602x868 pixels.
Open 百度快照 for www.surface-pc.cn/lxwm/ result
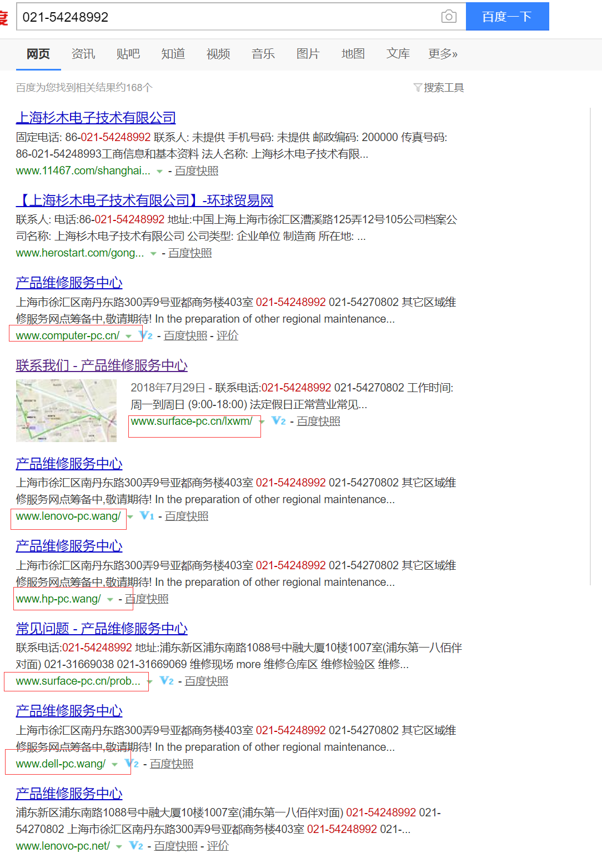tap(318, 422)
